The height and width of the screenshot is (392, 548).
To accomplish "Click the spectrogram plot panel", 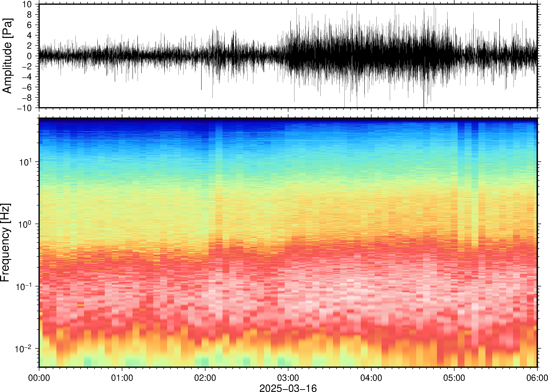I will [288, 243].
